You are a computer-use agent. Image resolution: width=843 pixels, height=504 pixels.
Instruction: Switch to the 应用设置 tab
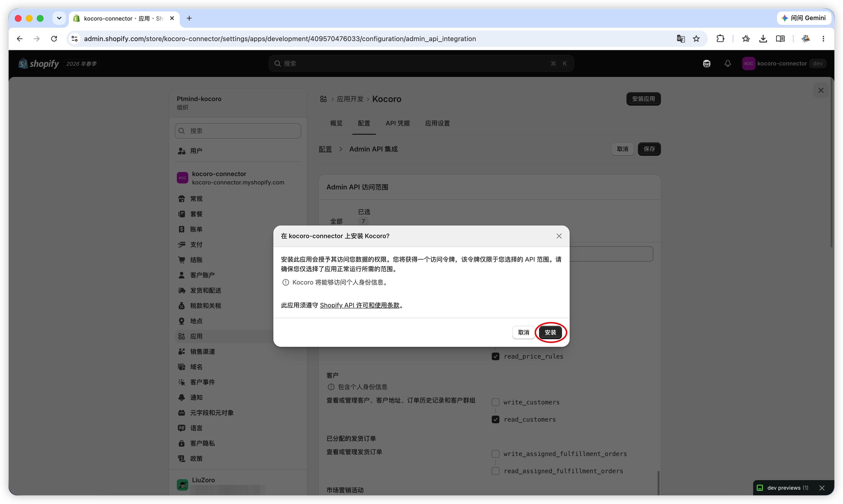(x=438, y=123)
